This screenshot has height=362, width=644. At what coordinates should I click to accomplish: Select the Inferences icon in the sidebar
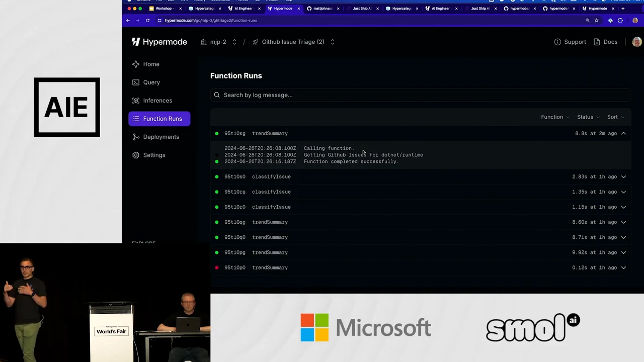tap(136, 101)
